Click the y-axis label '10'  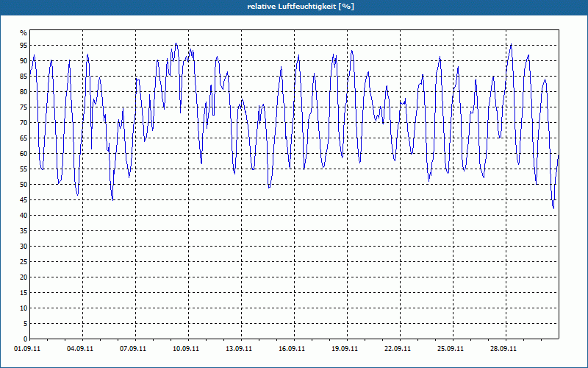(x=24, y=308)
